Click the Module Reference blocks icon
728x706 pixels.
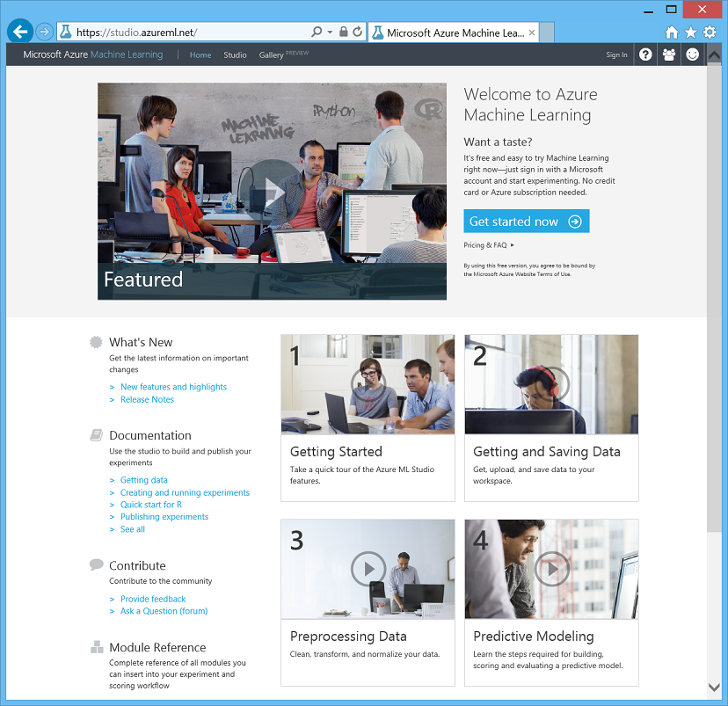coord(97,646)
